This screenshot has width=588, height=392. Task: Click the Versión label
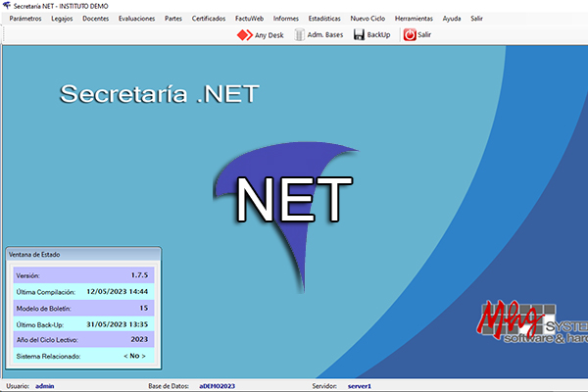coord(27,275)
